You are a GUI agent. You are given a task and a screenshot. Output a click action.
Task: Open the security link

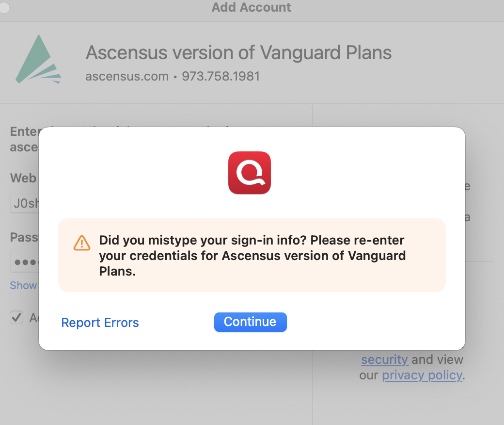coord(384,360)
